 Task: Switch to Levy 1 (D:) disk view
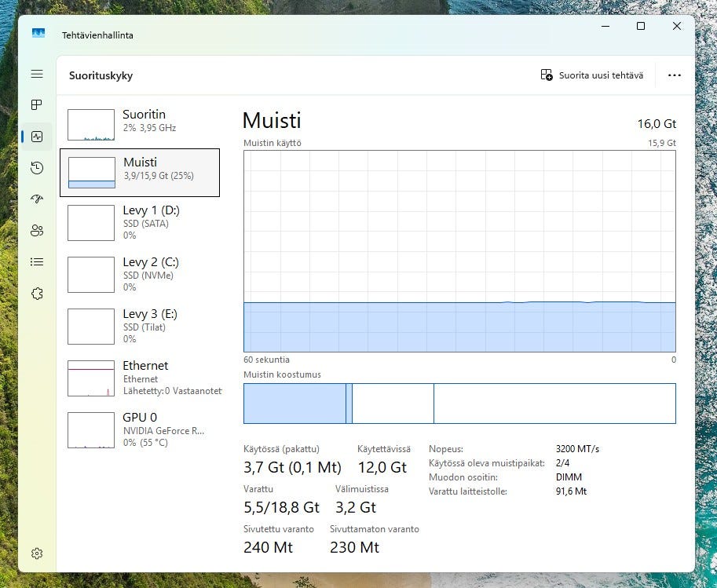click(x=140, y=222)
